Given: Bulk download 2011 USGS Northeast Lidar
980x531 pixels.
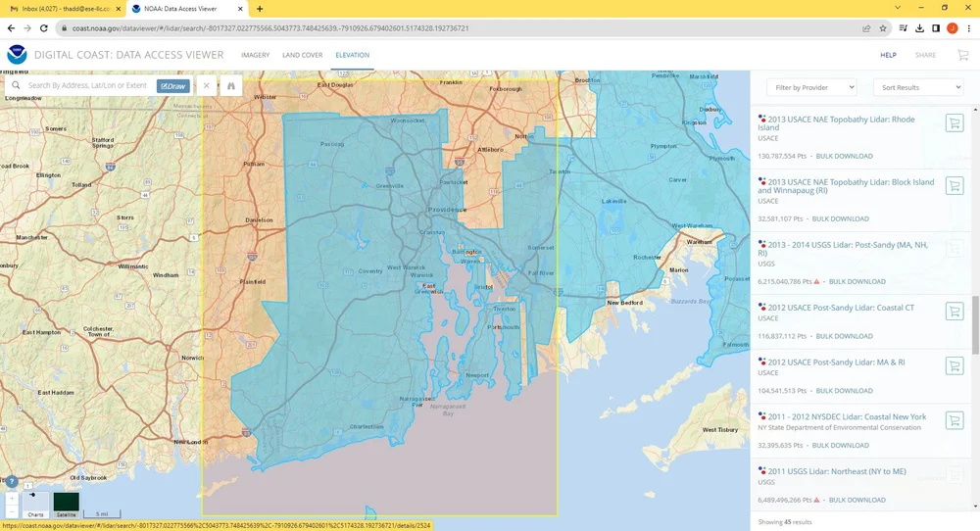Looking at the screenshot, I should pyautogui.click(x=857, y=500).
